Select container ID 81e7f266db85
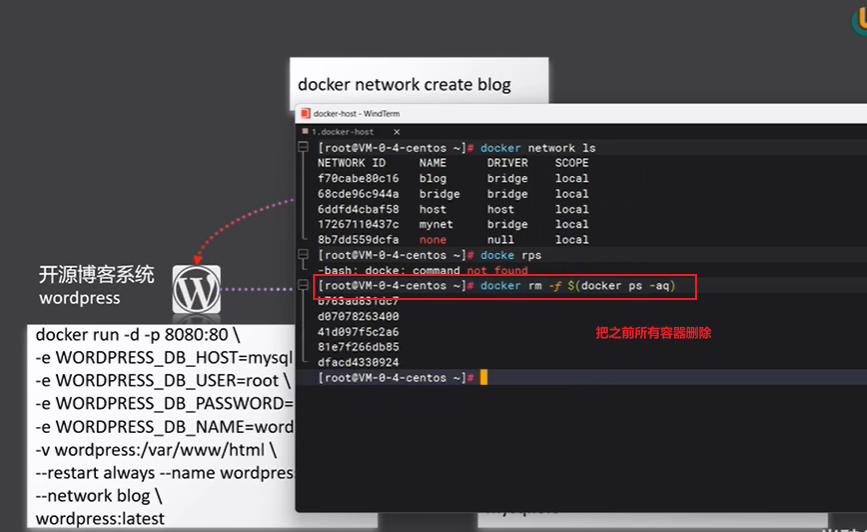The height and width of the screenshot is (532, 867). point(358,347)
